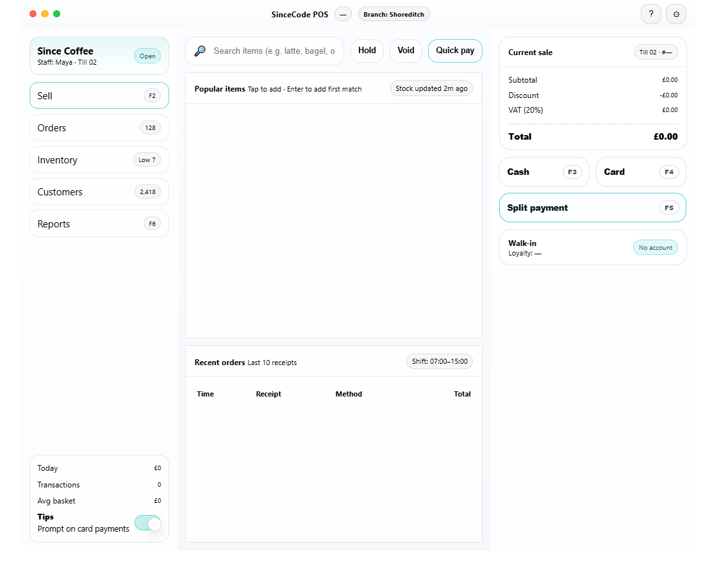Viewport: 719px width, 588px height.
Task: Switch to the Sell section
Action: 99,96
